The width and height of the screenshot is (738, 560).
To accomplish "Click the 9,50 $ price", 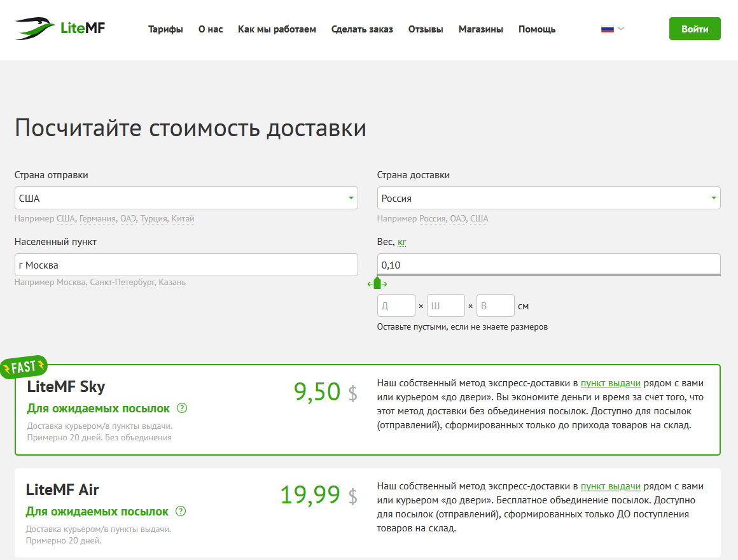I will click(x=325, y=392).
